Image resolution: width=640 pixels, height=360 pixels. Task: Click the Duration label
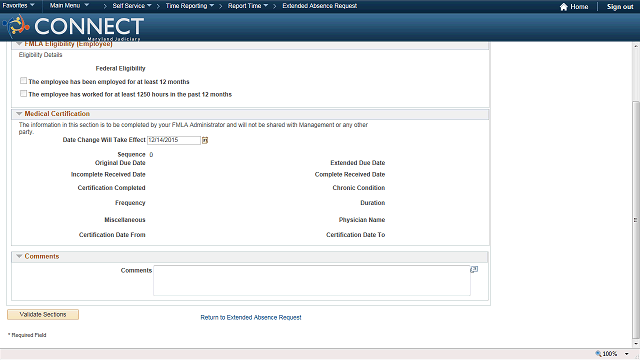click(x=373, y=203)
